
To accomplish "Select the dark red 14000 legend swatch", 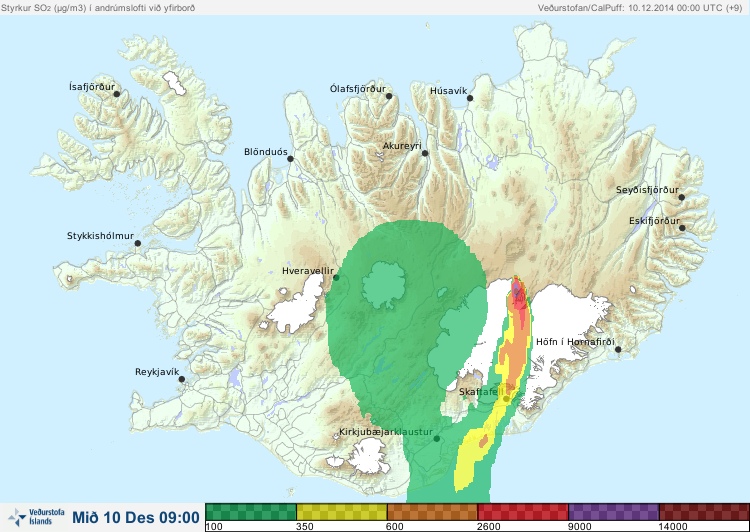I will 704,512.
